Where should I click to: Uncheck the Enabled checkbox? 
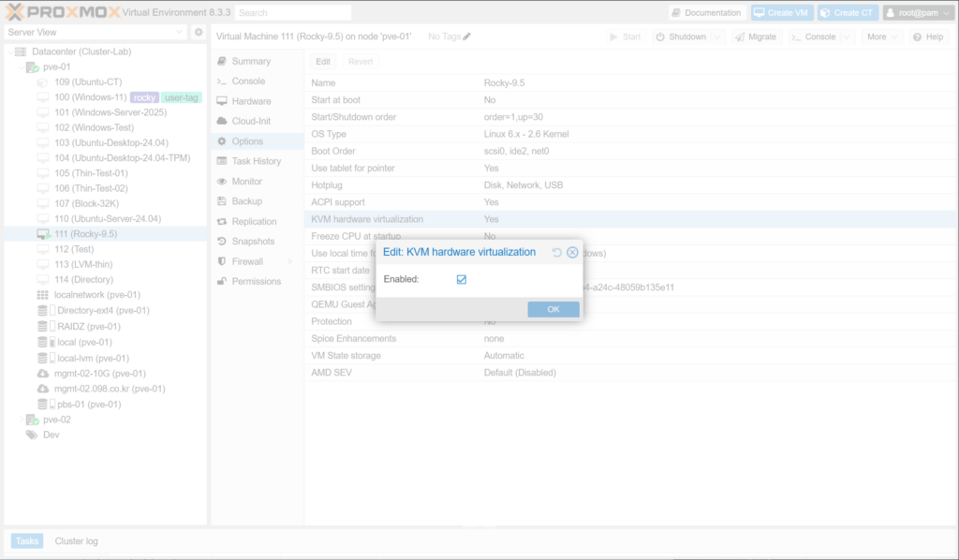[462, 279]
